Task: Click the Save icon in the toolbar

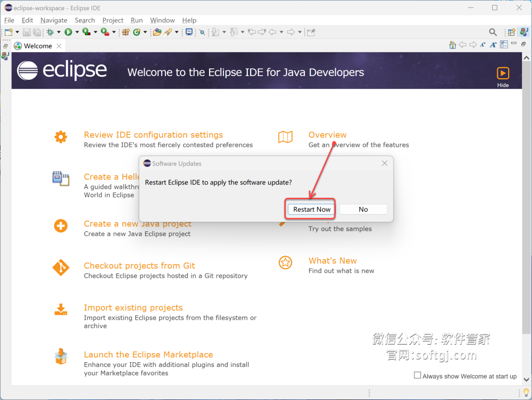Action: pyautogui.click(x=27, y=32)
